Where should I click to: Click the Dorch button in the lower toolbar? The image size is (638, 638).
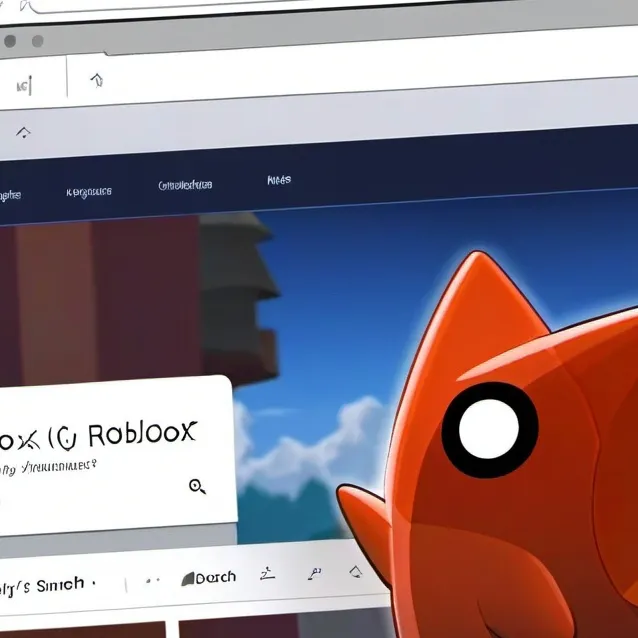[215, 577]
